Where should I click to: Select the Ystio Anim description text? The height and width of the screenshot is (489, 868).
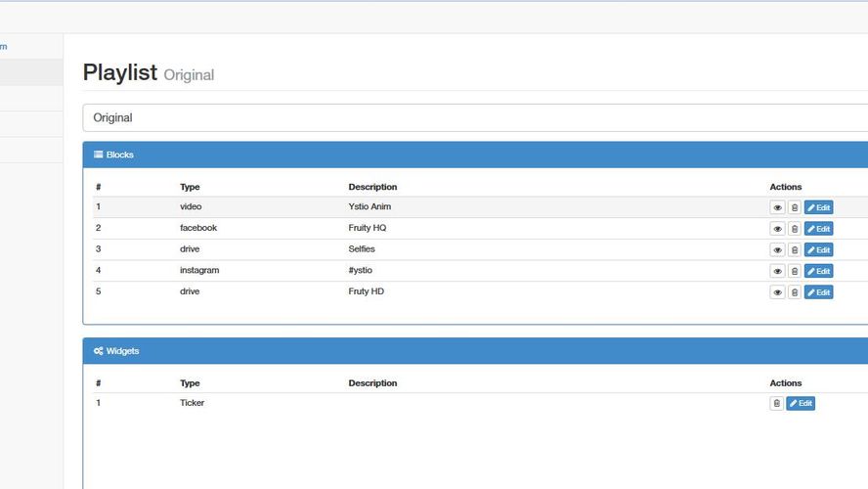coord(369,206)
